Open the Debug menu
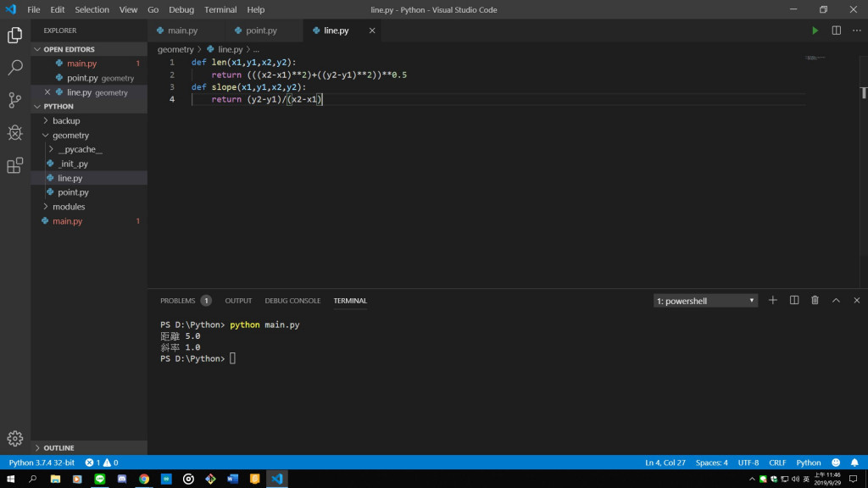Image resolution: width=868 pixels, height=488 pixels. pyautogui.click(x=181, y=9)
